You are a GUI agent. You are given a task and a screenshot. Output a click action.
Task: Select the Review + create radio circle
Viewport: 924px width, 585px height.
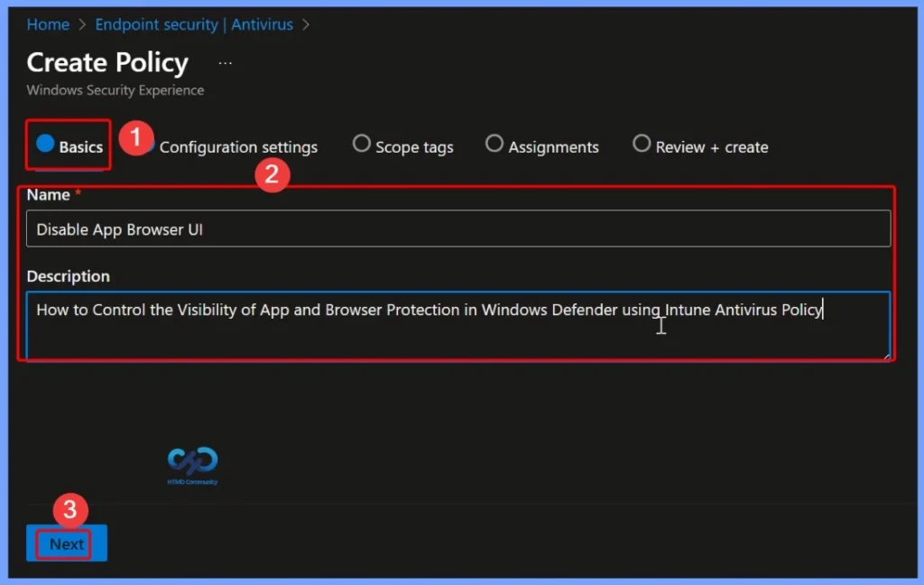[x=642, y=144]
